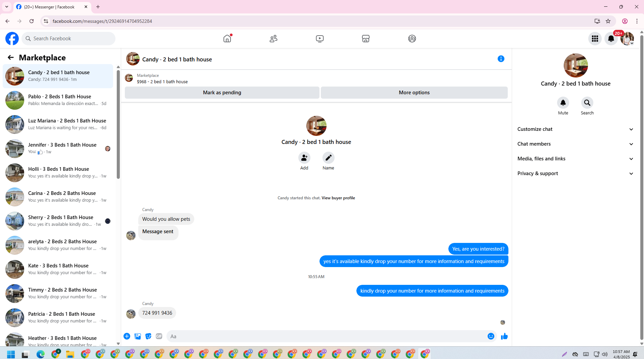Open the Windows Start menu
This screenshot has width=644, height=359.
(11, 354)
